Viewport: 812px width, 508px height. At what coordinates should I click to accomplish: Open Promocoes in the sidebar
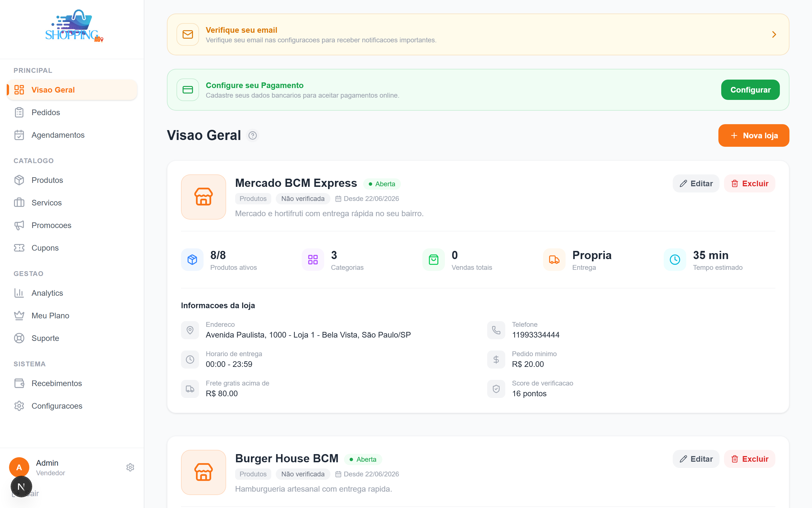tap(72, 225)
